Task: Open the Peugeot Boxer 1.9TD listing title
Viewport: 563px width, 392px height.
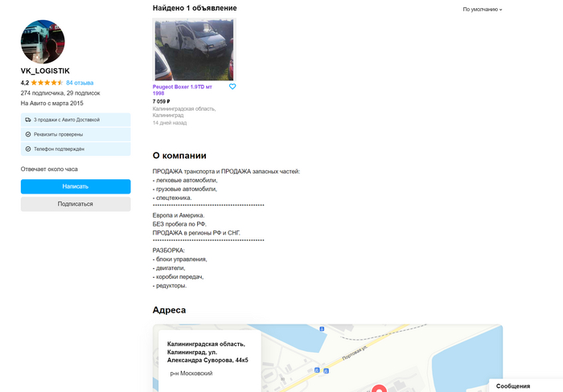Action: tap(182, 90)
